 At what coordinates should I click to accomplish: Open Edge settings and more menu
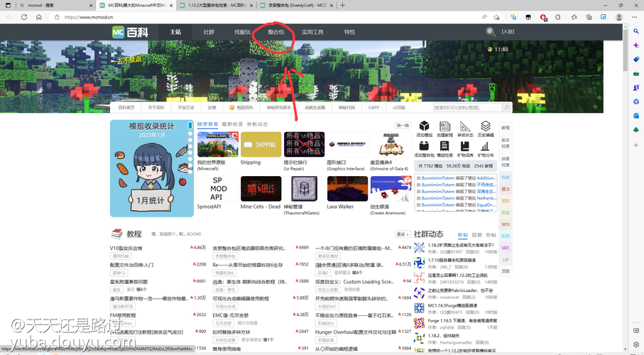(635, 17)
